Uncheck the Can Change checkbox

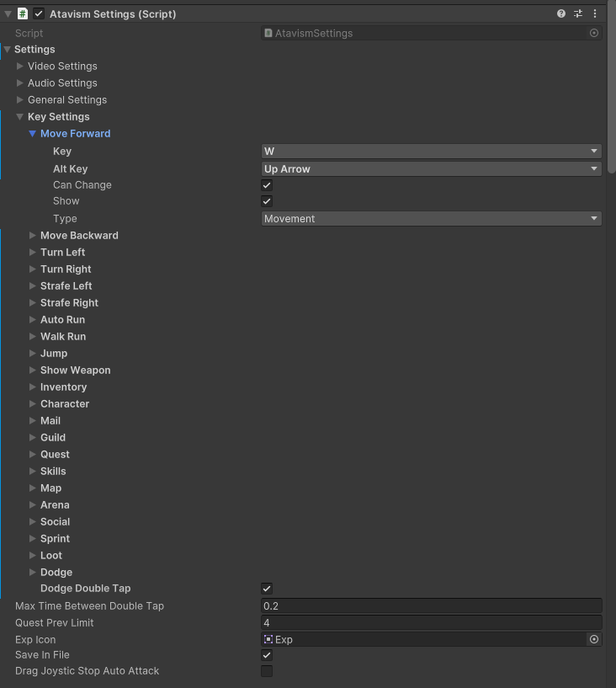pyautogui.click(x=267, y=185)
